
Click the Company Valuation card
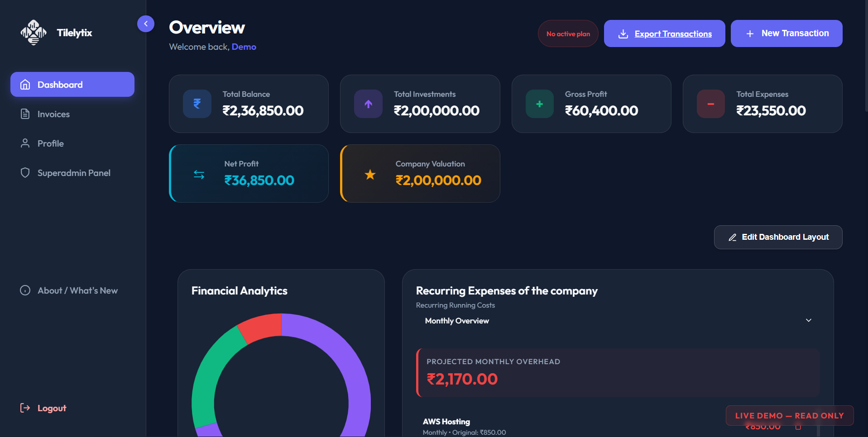(420, 173)
